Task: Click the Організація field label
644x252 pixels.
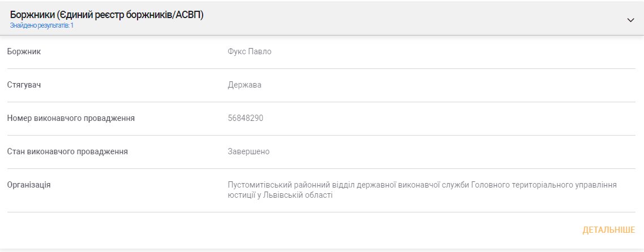Action: (29, 185)
